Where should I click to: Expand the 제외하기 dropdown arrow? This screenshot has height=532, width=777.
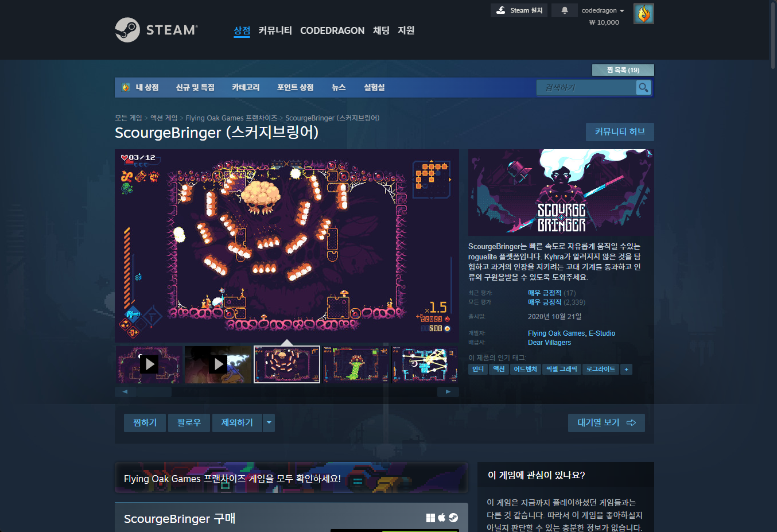[x=269, y=423]
